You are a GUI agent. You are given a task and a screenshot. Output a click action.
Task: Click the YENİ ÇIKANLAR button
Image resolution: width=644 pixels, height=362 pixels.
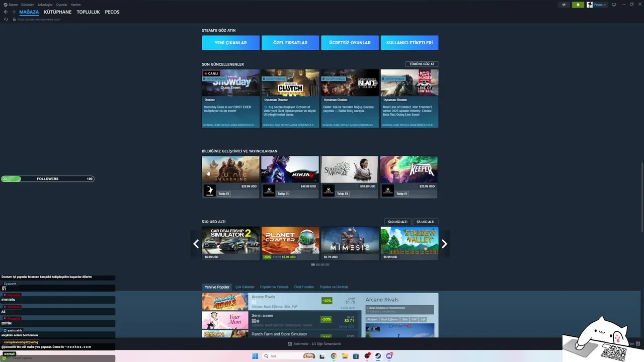pos(231,43)
